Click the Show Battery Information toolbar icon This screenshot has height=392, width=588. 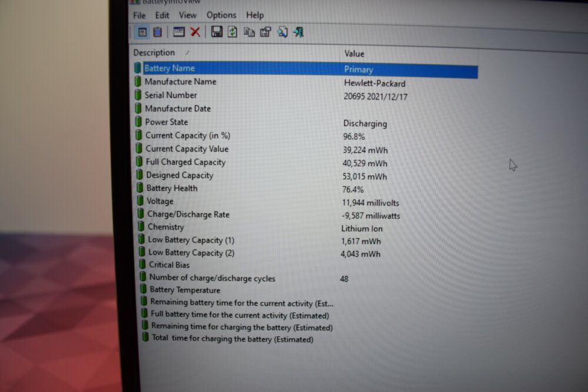click(x=142, y=32)
